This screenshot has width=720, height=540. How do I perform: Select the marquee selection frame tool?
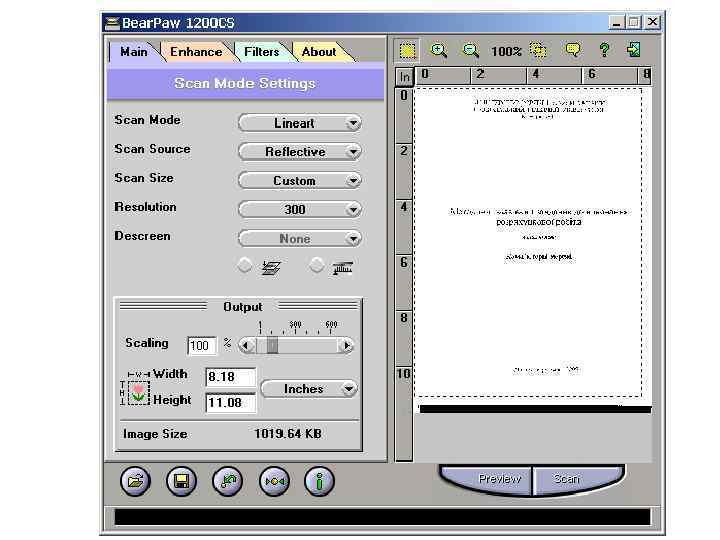(407, 51)
